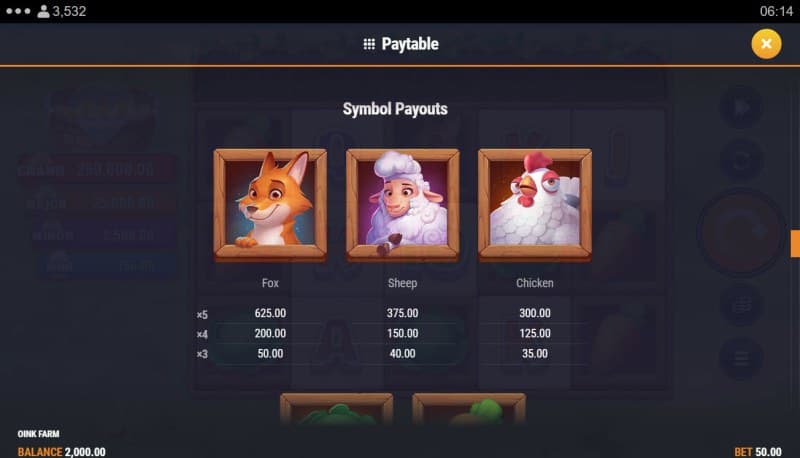Select the Fox symbol picture

point(270,204)
